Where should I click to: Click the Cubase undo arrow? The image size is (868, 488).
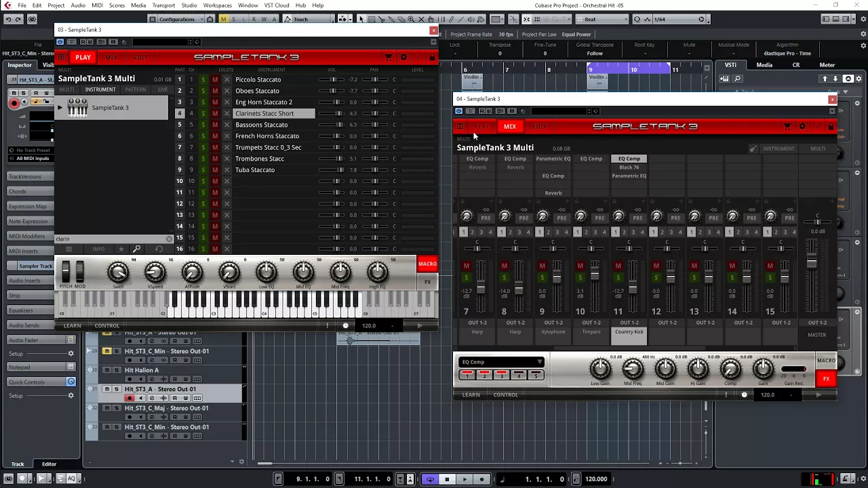point(8,19)
